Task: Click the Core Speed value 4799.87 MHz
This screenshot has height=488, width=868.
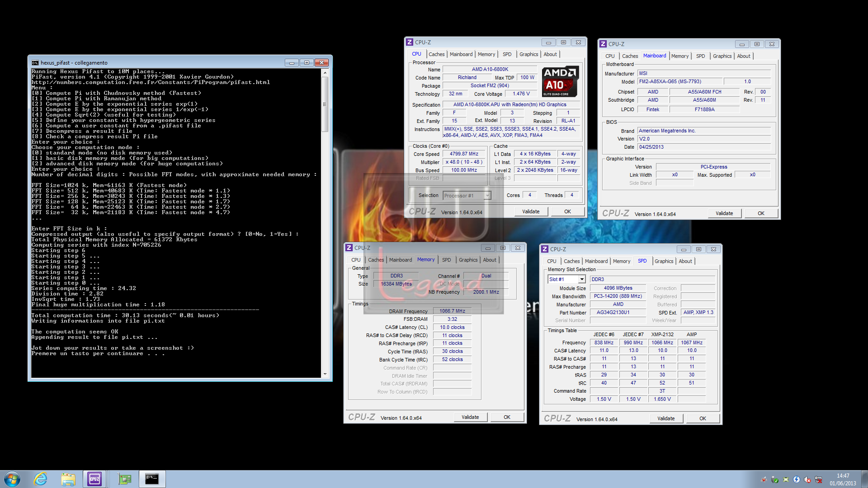Action: coord(464,154)
